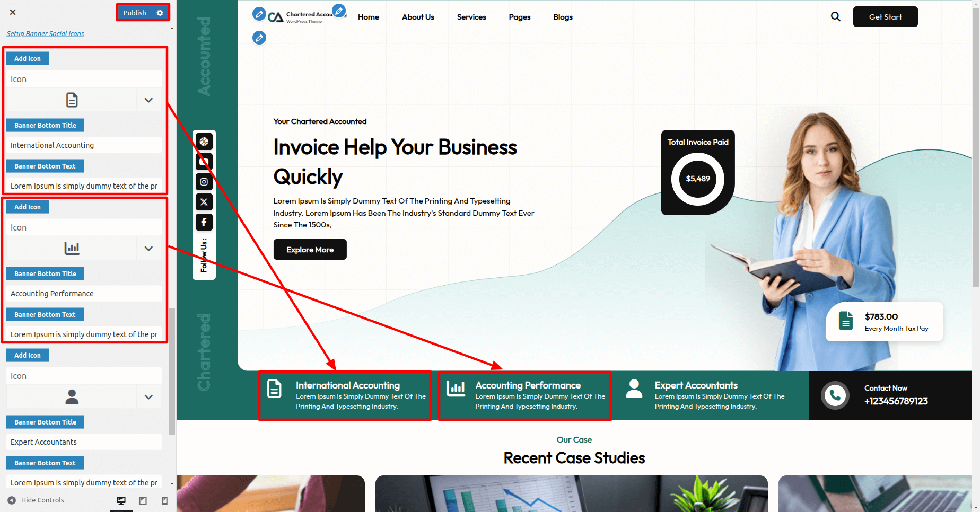Screen dimensions: 980x512
Task: Click the International Accounting title field
Action: click(84, 145)
